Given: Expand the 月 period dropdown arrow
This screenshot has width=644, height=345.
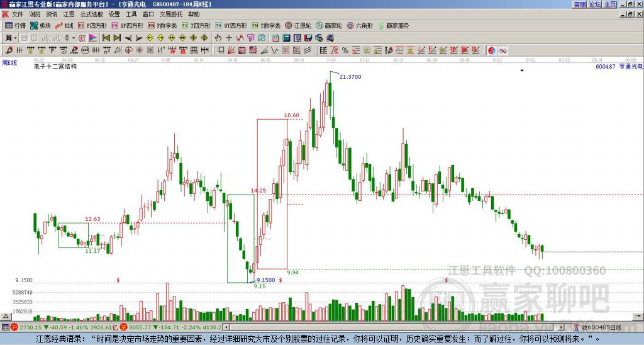Looking at the screenshot, I should (x=16, y=38).
